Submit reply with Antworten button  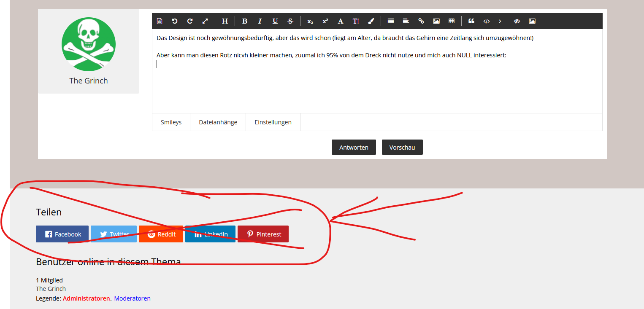(x=354, y=148)
